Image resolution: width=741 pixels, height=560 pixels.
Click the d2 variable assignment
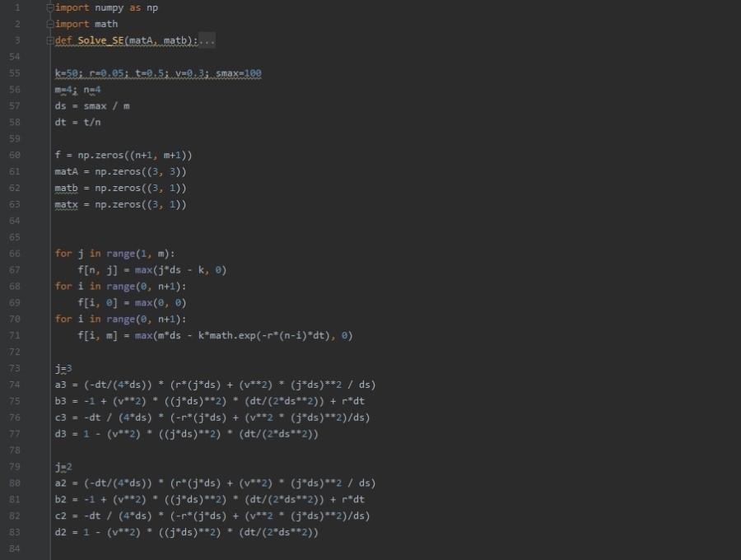coord(61,532)
